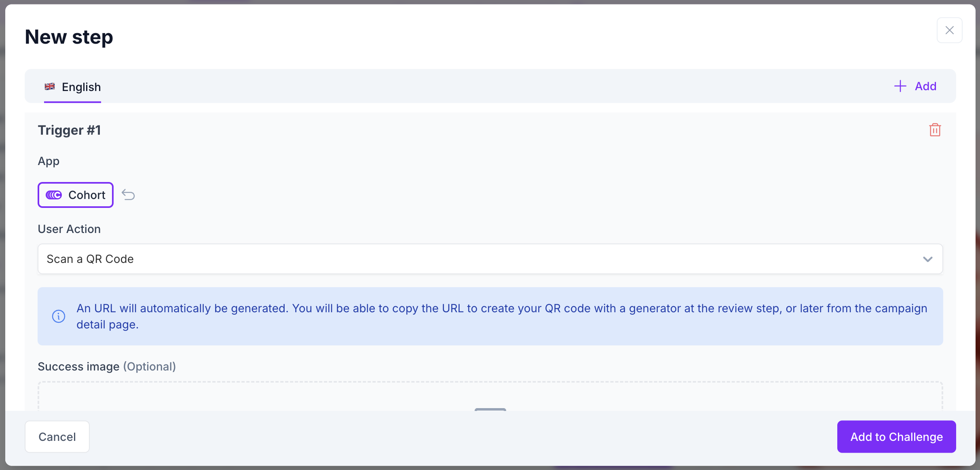Open the User Action dropdown
980x470 pixels.
point(490,259)
